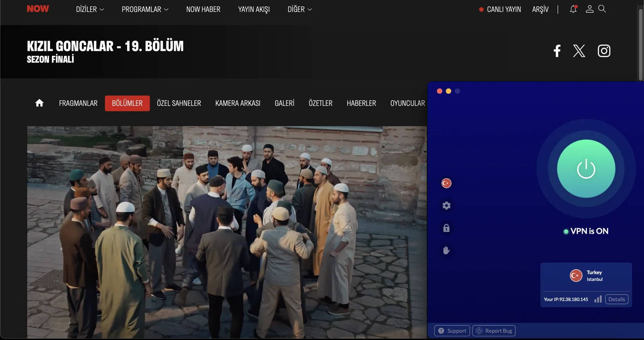The width and height of the screenshot is (644, 340).
Task: Share on Facebook icon
Action: [557, 51]
